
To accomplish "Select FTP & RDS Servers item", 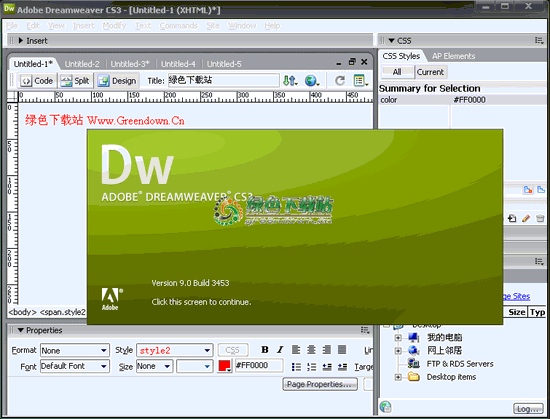I will click(x=460, y=364).
